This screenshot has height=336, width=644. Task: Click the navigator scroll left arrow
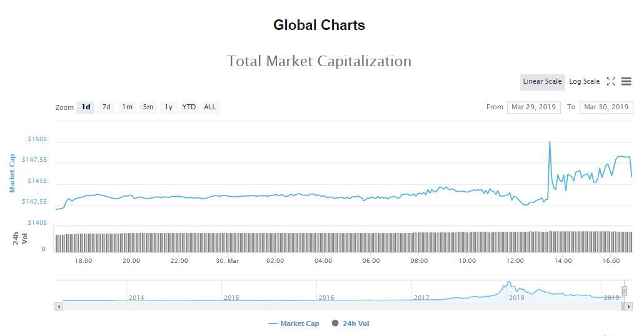pyautogui.click(x=59, y=307)
